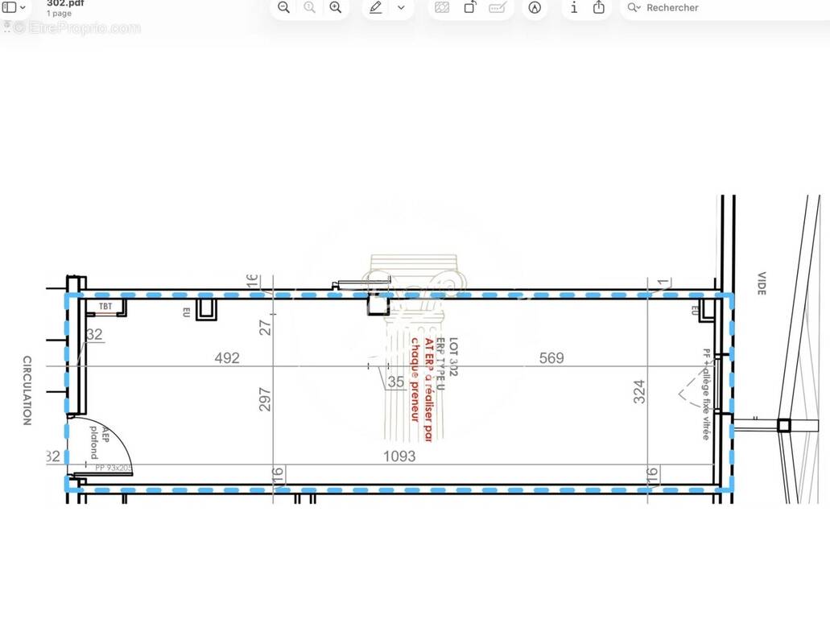The image size is (830, 644).
Task: Open the sidebar display options chevron
Action: point(23,7)
